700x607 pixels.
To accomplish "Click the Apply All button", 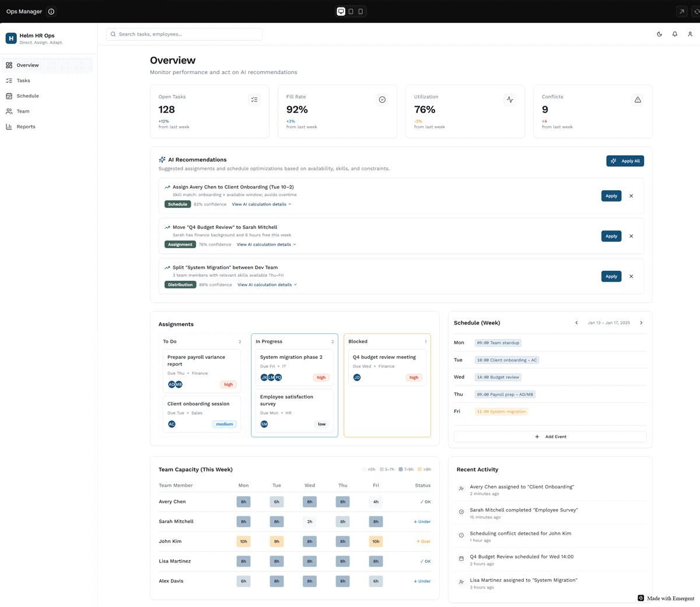I will pos(625,161).
